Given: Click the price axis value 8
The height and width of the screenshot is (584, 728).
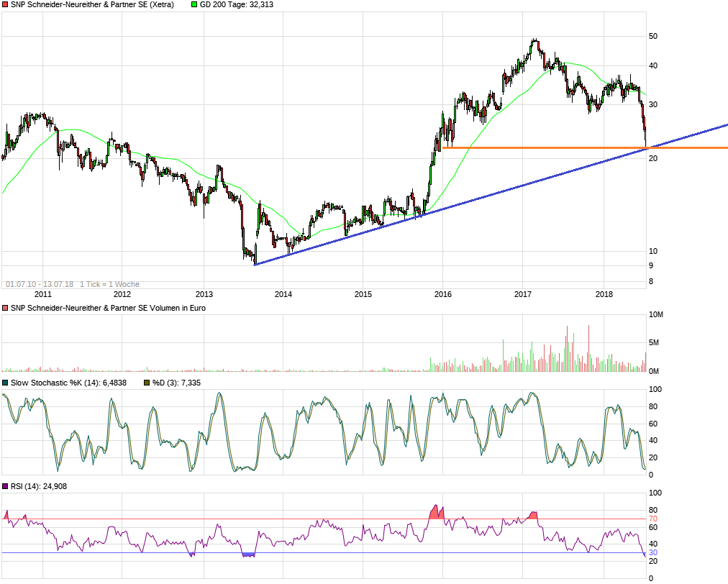Looking at the screenshot, I should click(651, 282).
